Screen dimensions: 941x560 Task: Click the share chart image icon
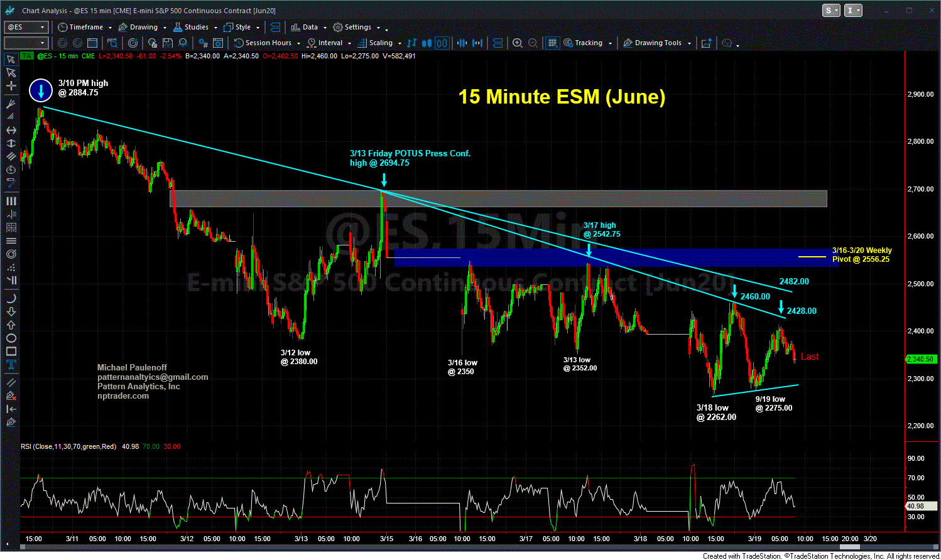pos(706,43)
